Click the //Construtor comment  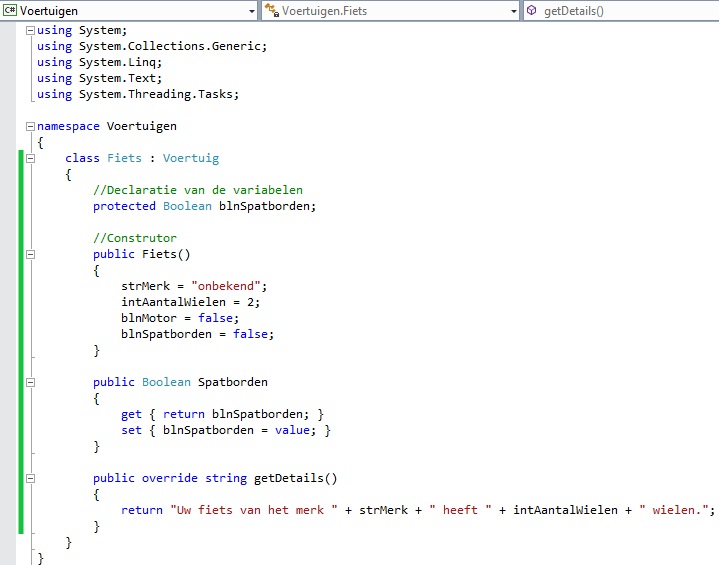(135, 238)
